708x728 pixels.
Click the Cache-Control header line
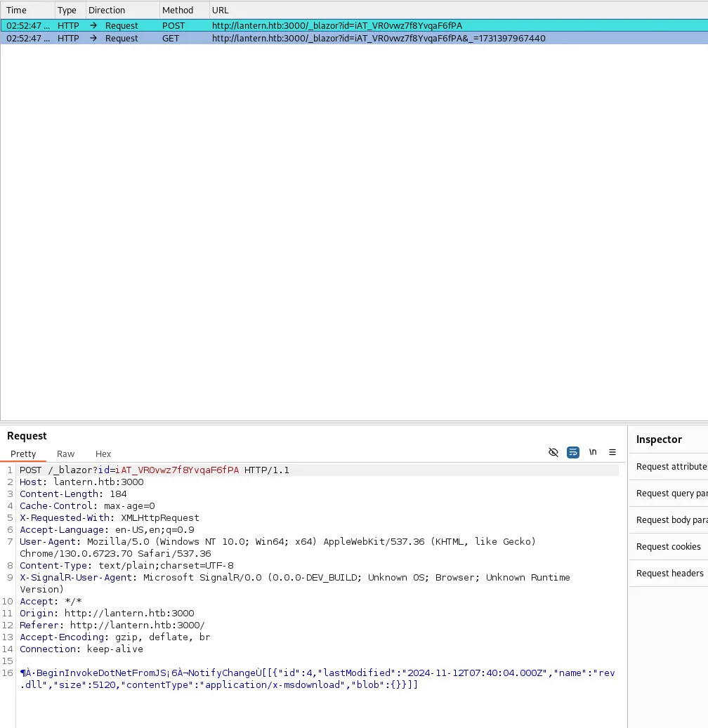[87, 506]
